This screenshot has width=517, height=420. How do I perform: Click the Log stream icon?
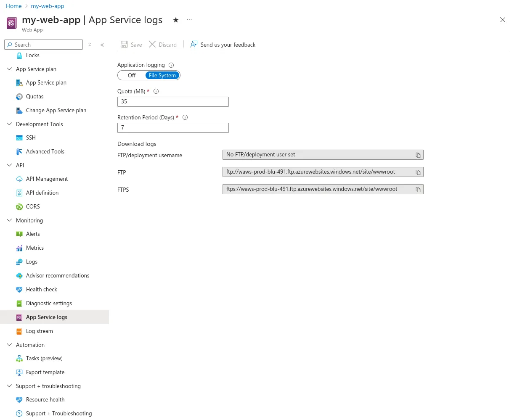pos(19,331)
